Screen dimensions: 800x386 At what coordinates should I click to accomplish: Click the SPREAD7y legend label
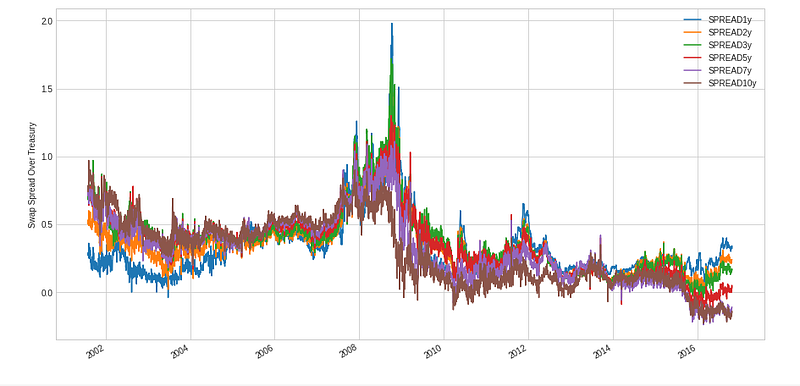tap(730, 71)
